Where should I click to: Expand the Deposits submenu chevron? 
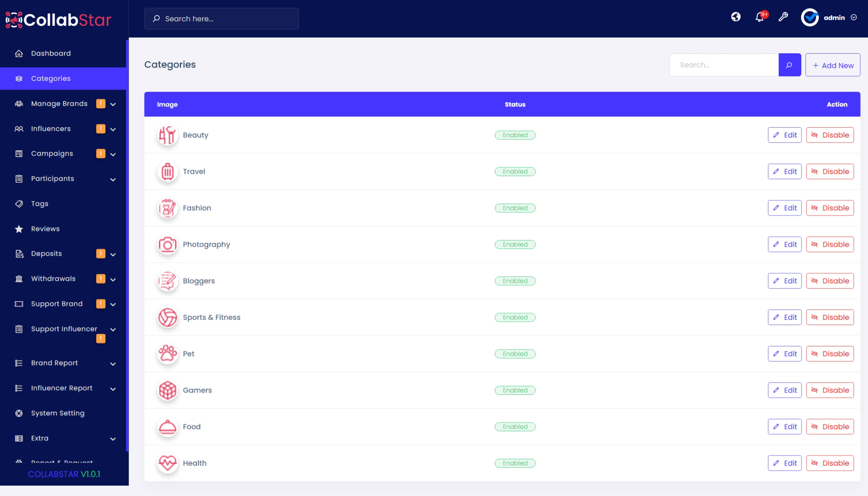(x=113, y=254)
